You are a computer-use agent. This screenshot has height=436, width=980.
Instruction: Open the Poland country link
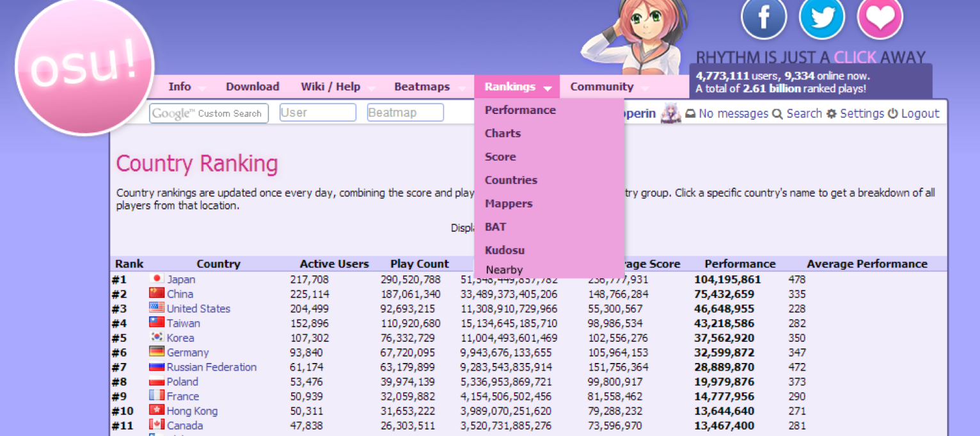(182, 382)
